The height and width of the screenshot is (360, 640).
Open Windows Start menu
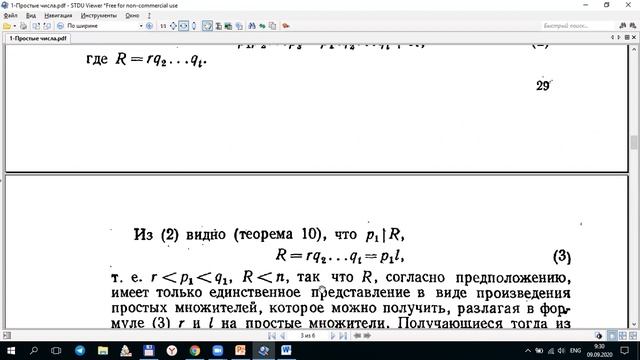(11, 351)
